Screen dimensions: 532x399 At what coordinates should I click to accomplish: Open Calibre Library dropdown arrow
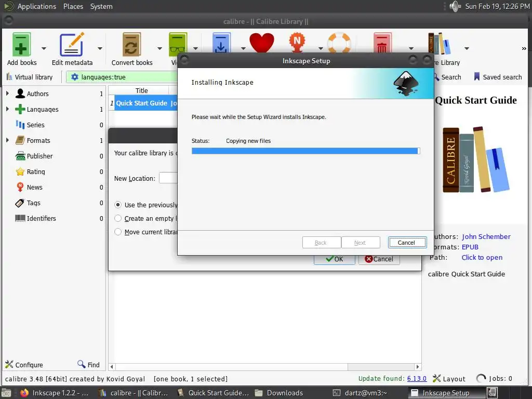tap(467, 48)
